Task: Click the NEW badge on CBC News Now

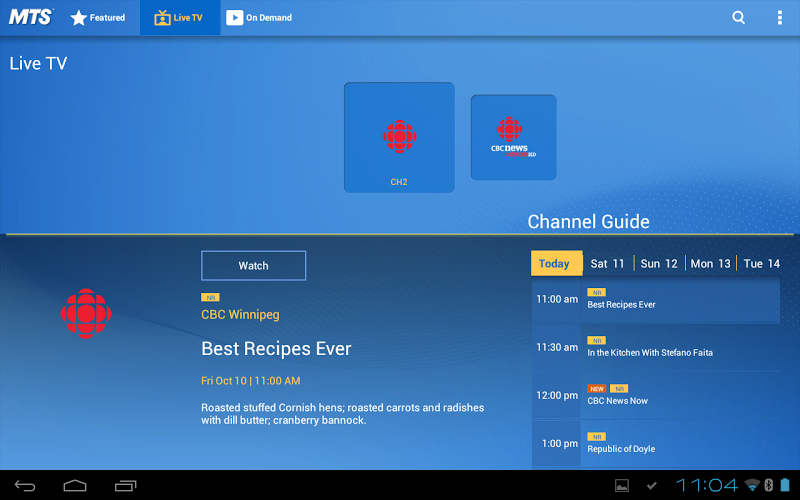Action: coord(596,389)
